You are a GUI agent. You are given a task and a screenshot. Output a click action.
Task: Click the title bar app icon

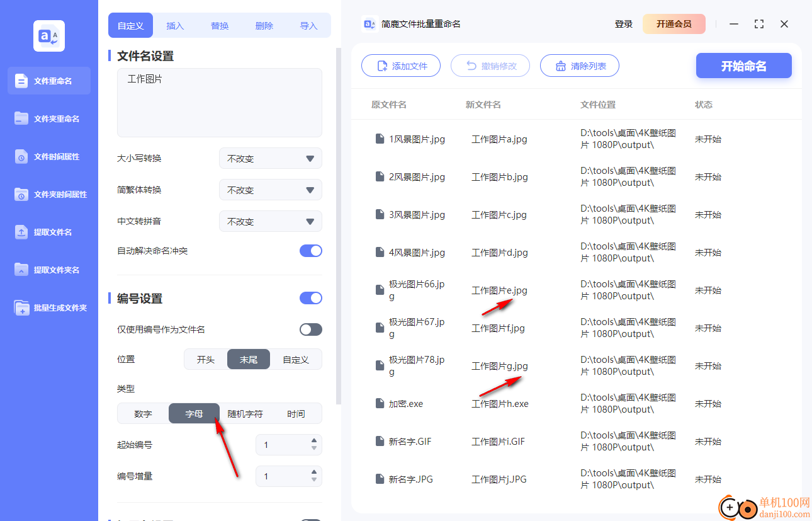pos(369,24)
